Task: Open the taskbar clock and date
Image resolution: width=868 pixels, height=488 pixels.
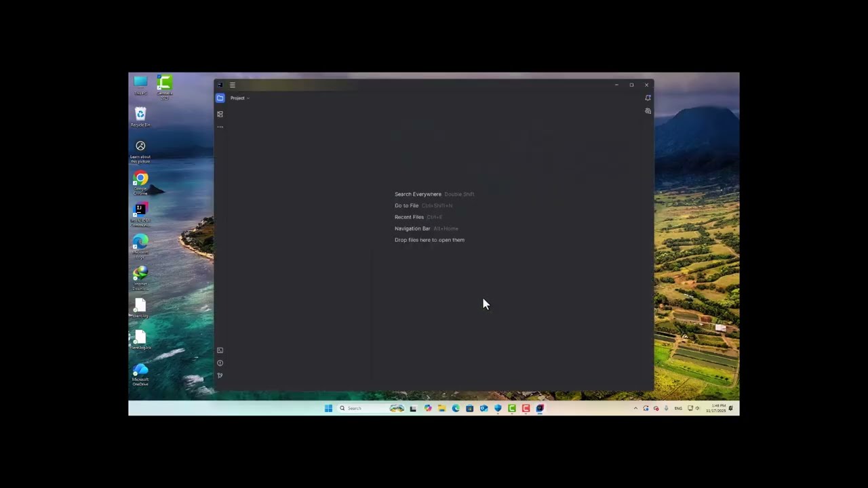Action: (x=715, y=408)
